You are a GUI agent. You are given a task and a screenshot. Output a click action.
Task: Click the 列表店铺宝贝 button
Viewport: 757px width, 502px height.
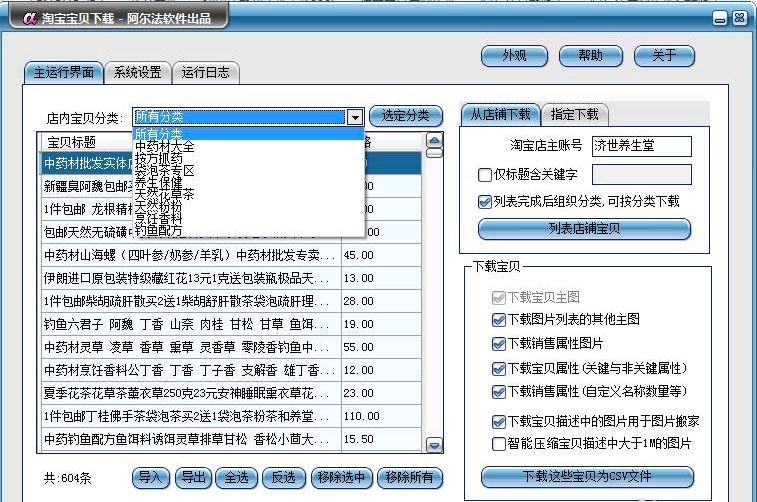tap(584, 229)
